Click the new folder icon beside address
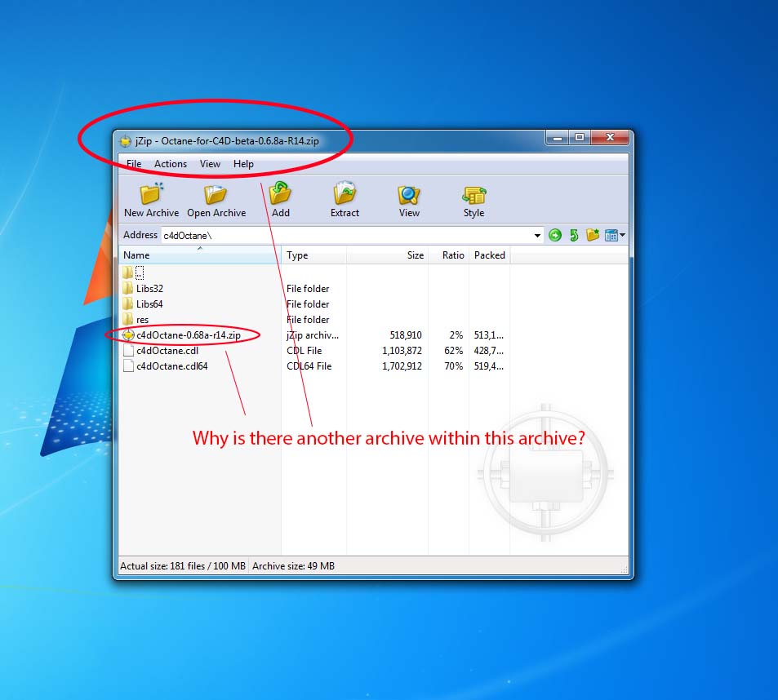 pos(593,235)
